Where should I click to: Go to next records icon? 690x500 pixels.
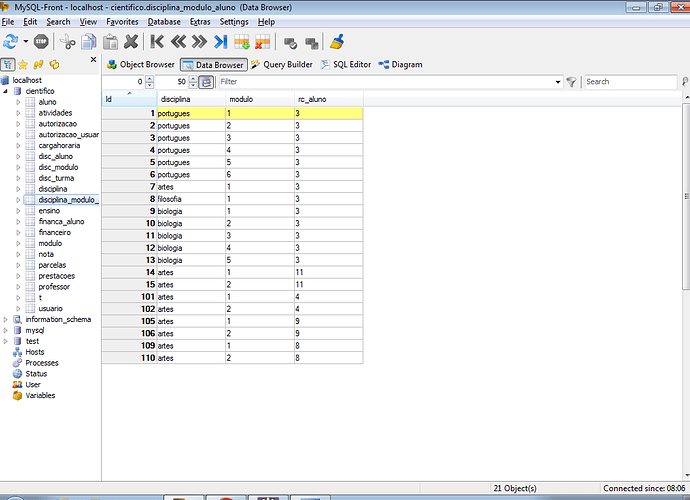point(199,42)
